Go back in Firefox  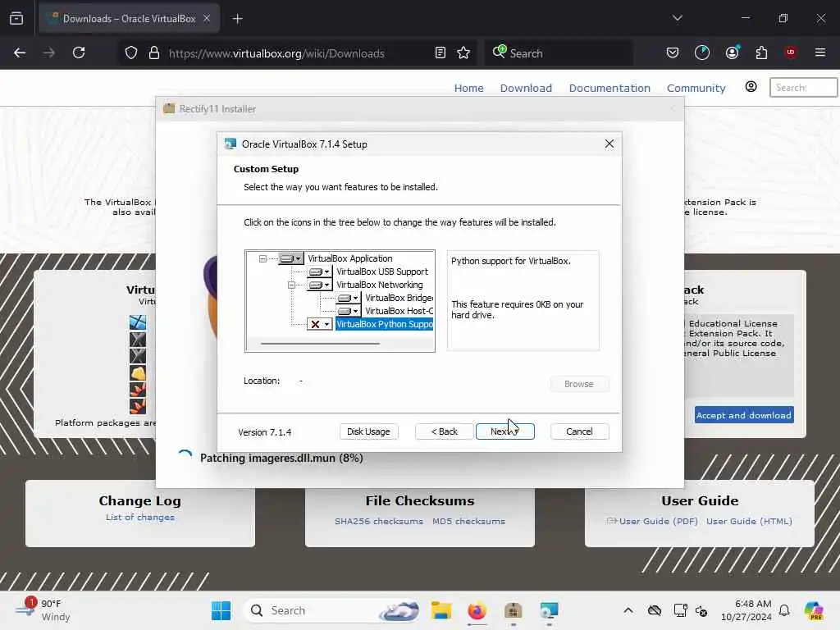(20, 52)
